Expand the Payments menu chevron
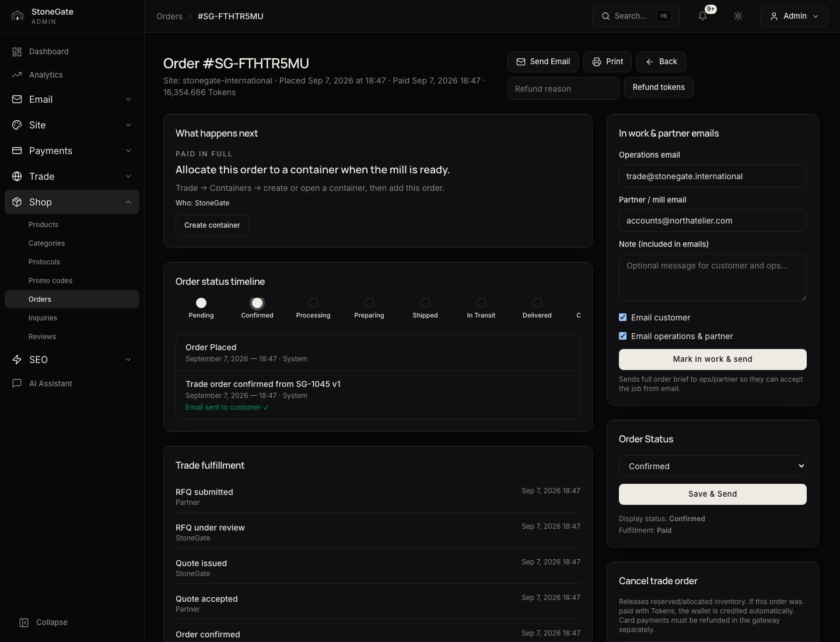The image size is (840, 642). [x=128, y=151]
